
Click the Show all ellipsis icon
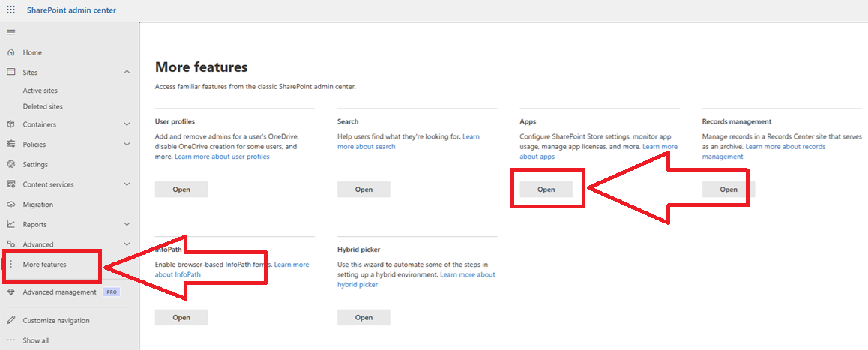pos(10,340)
